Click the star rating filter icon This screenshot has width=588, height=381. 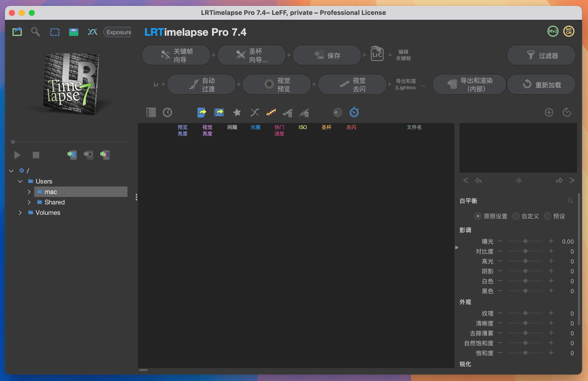[x=237, y=112]
